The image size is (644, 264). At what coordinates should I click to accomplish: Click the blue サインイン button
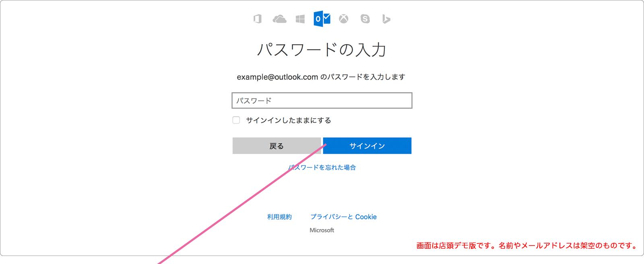367,146
